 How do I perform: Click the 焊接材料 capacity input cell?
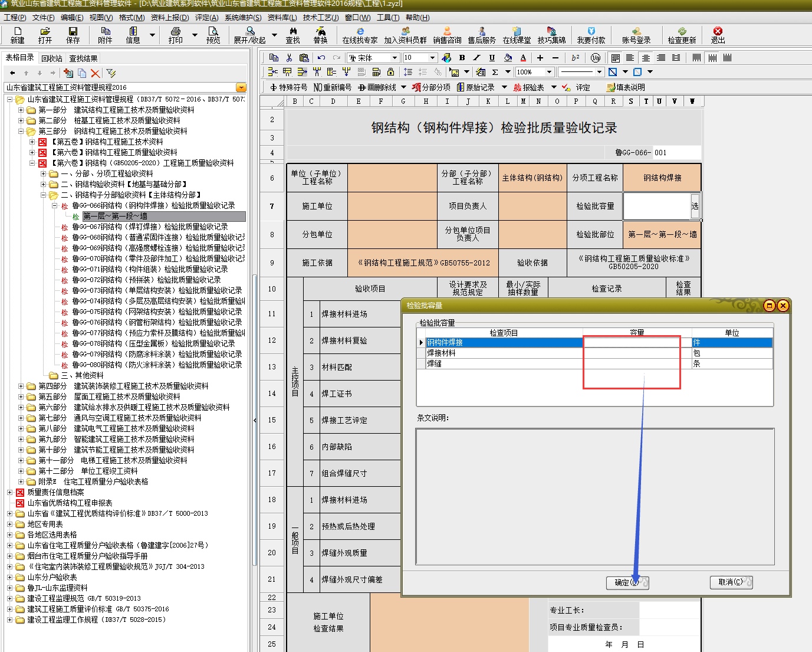(x=637, y=353)
